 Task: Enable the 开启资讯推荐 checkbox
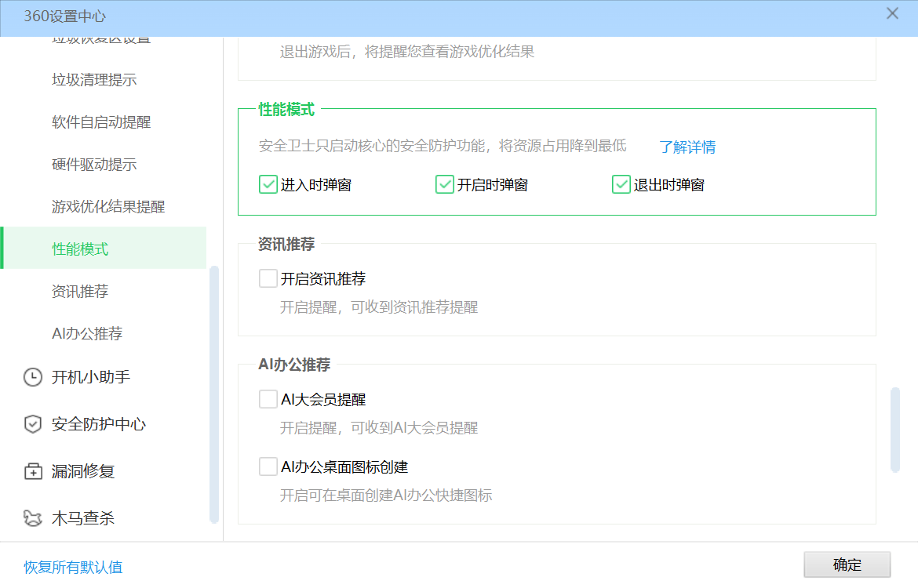point(268,278)
